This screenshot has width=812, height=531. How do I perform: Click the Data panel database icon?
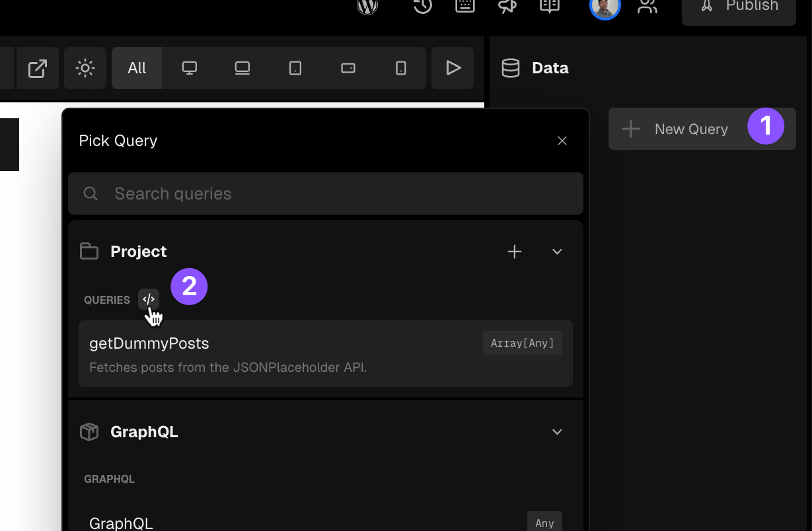click(x=511, y=68)
